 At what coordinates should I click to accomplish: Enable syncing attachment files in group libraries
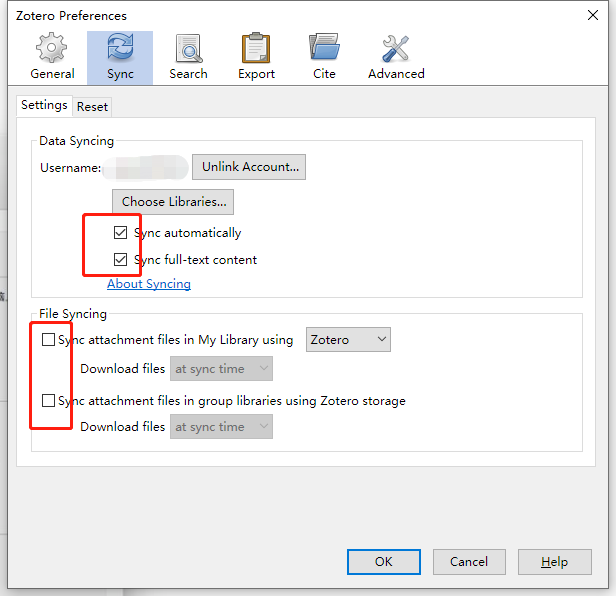[48, 401]
